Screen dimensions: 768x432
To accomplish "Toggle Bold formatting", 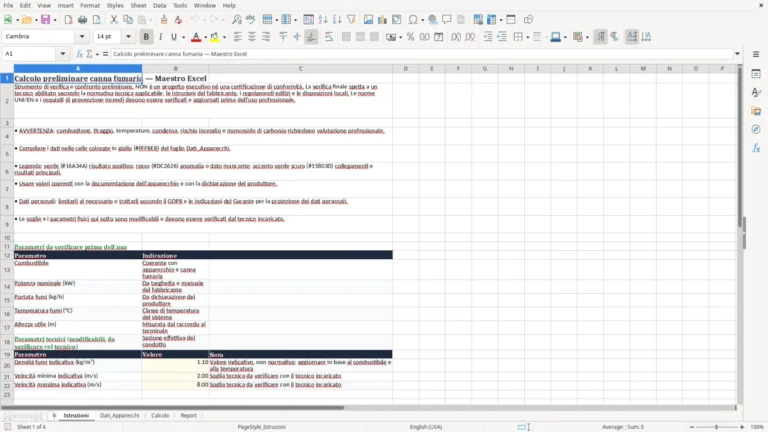I will (x=146, y=37).
